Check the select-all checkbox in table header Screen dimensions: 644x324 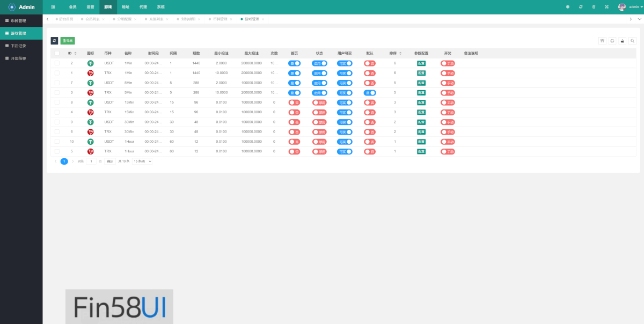coord(57,54)
